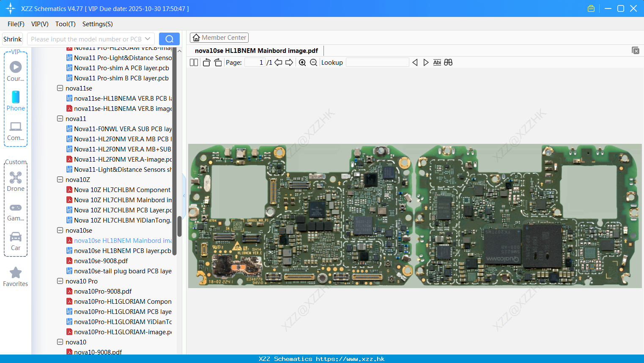Zoom in on the PDF
The height and width of the screenshot is (363, 644).
click(302, 62)
